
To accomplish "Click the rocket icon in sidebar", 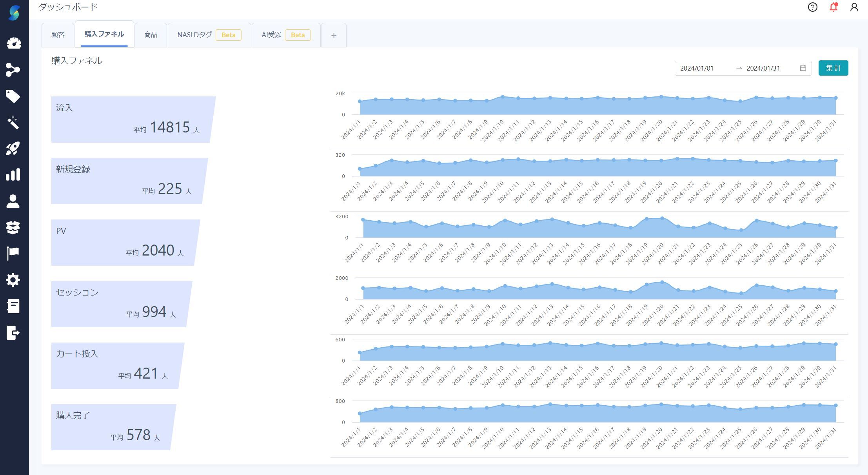I will 13,149.
